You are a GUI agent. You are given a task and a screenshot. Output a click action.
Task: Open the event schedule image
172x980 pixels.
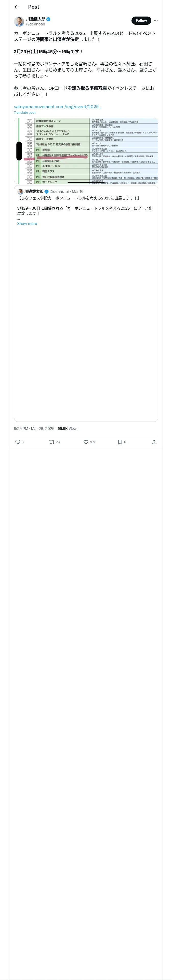coord(86,151)
